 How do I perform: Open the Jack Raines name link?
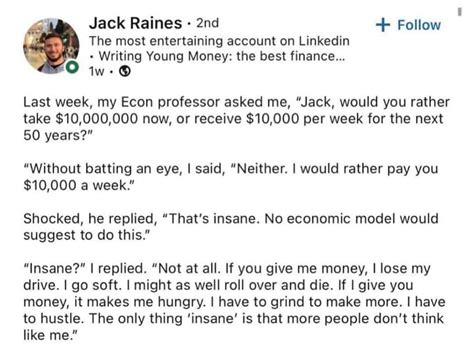click(x=135, y=23)
